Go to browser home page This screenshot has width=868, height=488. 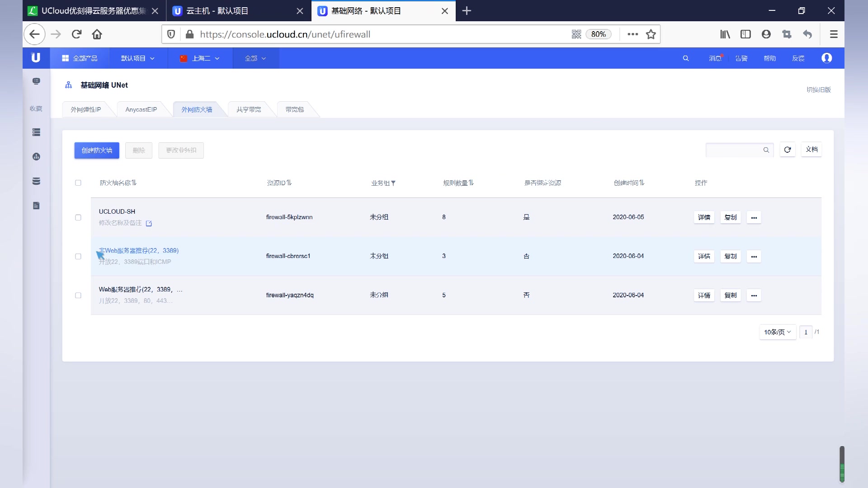[x=97, y=34]
